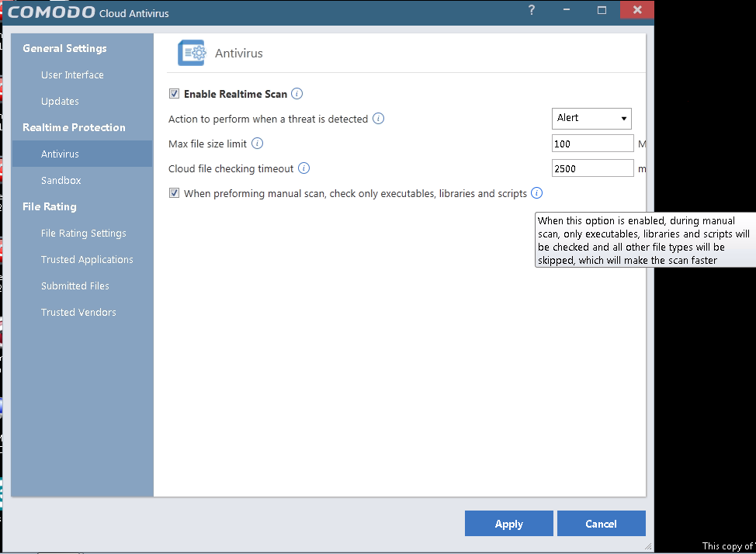The width and height of the screenshot is (756, 554).
Task: Click the window resize grip corner
Action: [x=648, y=546]
